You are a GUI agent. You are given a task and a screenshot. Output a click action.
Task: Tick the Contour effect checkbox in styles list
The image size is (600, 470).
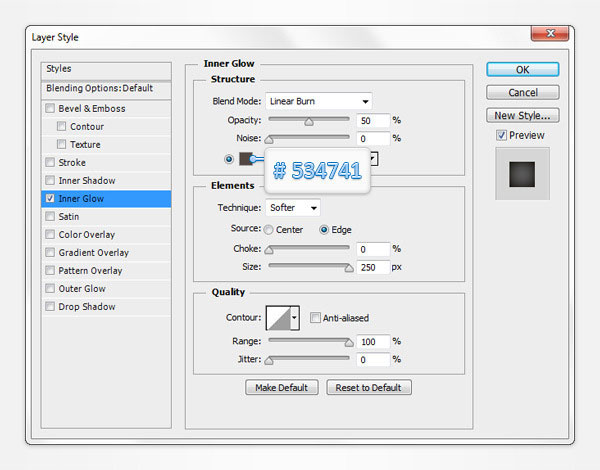[61, 126]
